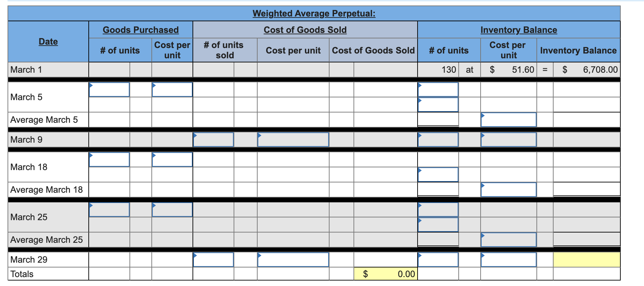Image resolution: width=644 pixels, height=286 pixels.
Task: Click the Average March 25 row label
Action: (47, 240)
